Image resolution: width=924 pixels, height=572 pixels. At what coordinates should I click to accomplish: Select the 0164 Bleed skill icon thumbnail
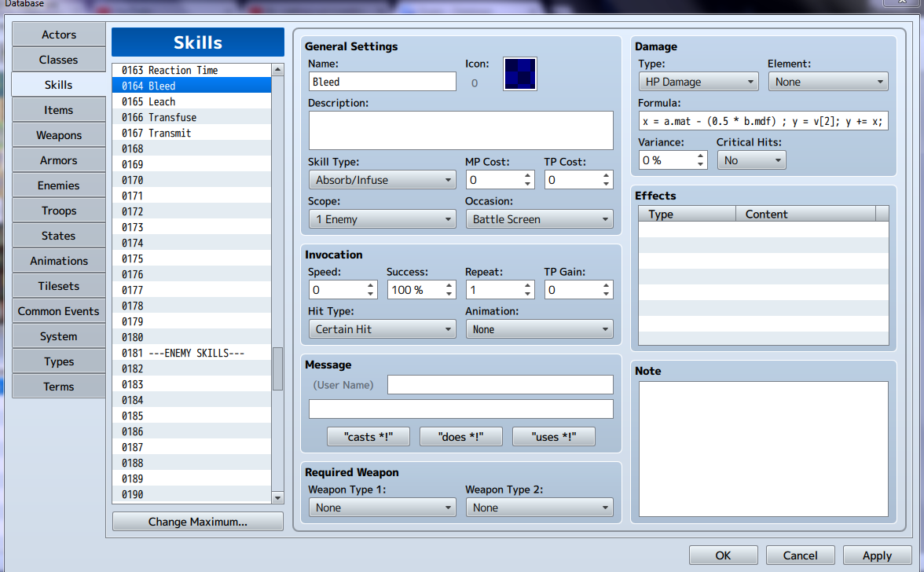pyautogui.click(x=519, y=74)
